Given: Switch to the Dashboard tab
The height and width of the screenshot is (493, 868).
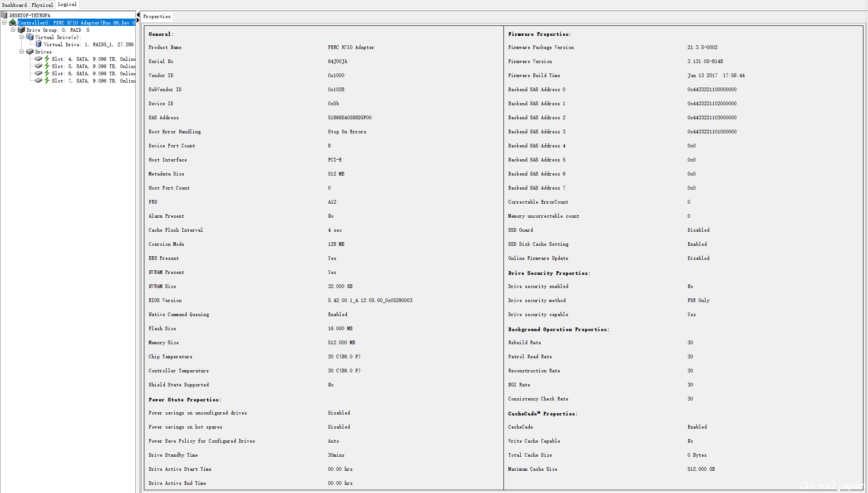Looking at the screenshot, I should point(15,5).
